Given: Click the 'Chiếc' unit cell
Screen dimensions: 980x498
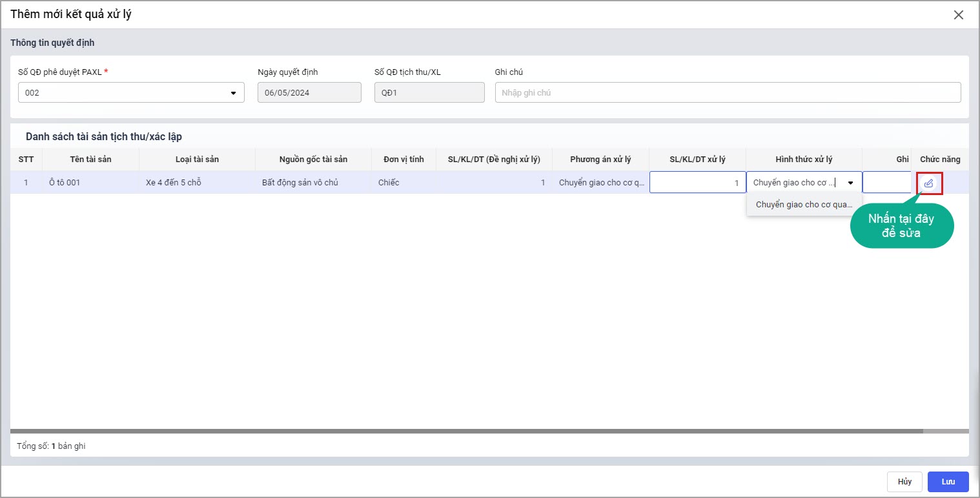Looking at the screenshot, I should (x=403, y=183).
